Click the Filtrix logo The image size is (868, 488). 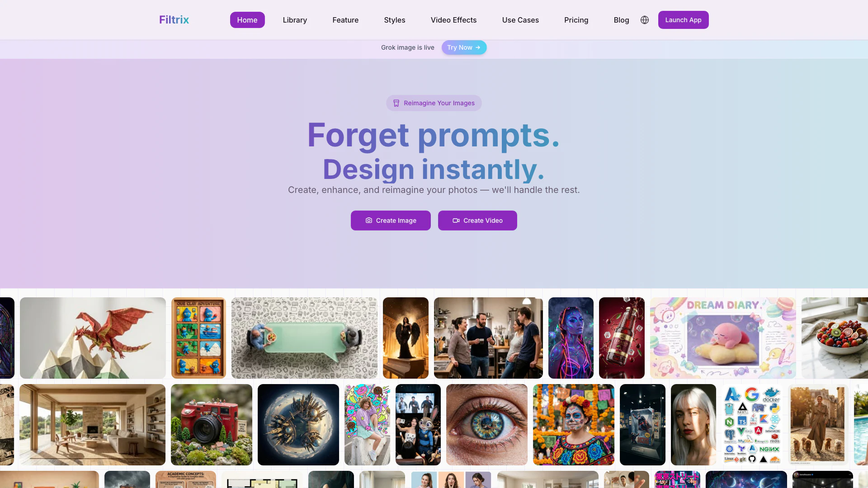pyautogui.click(x=174, y=20)
